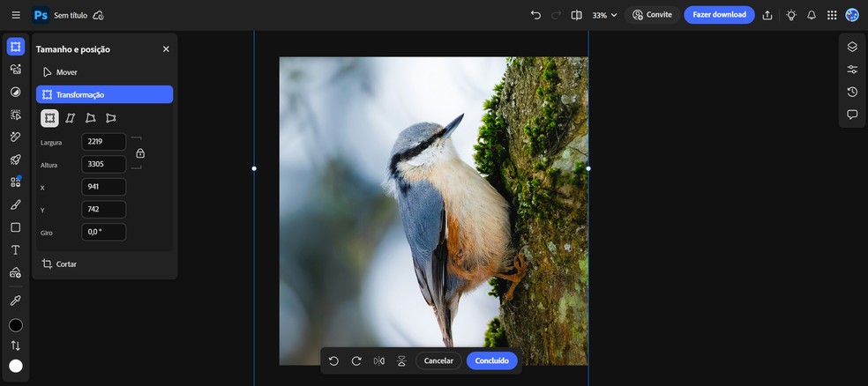Toggle the aspect ratio lock

coord(140,153)
